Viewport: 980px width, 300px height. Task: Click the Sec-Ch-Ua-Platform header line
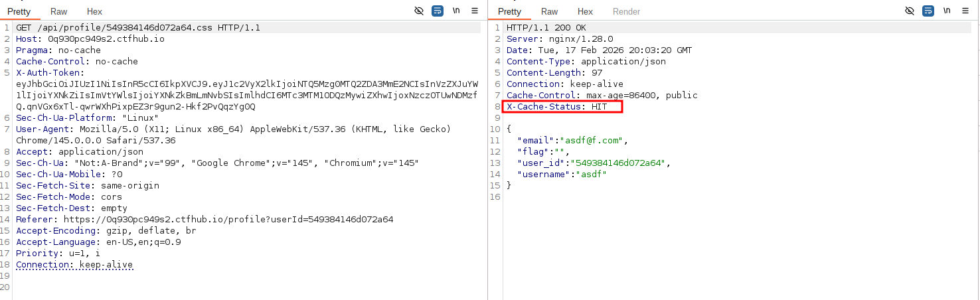coord(88,118)
